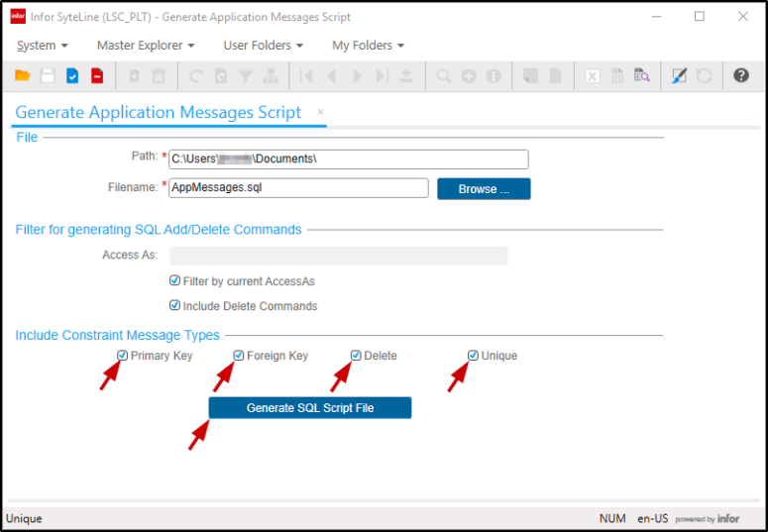Click the table with magnifier icon
The image size is (768, 532).
642,75
